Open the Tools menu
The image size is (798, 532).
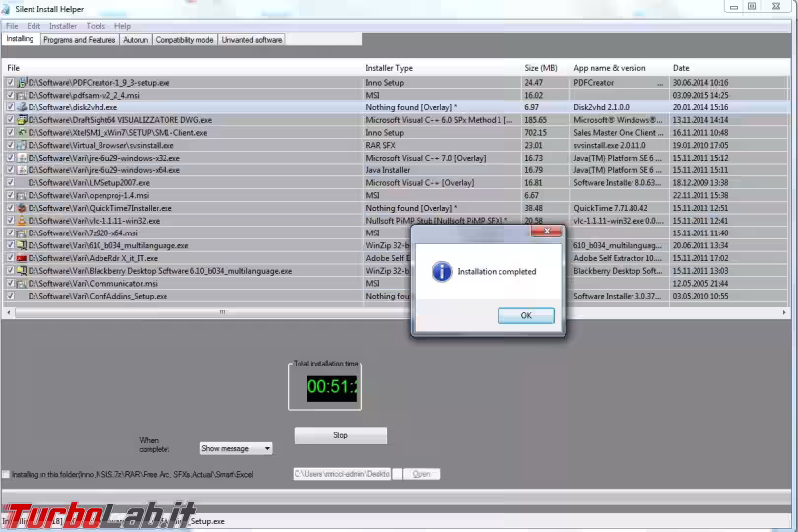click(96, 26)
